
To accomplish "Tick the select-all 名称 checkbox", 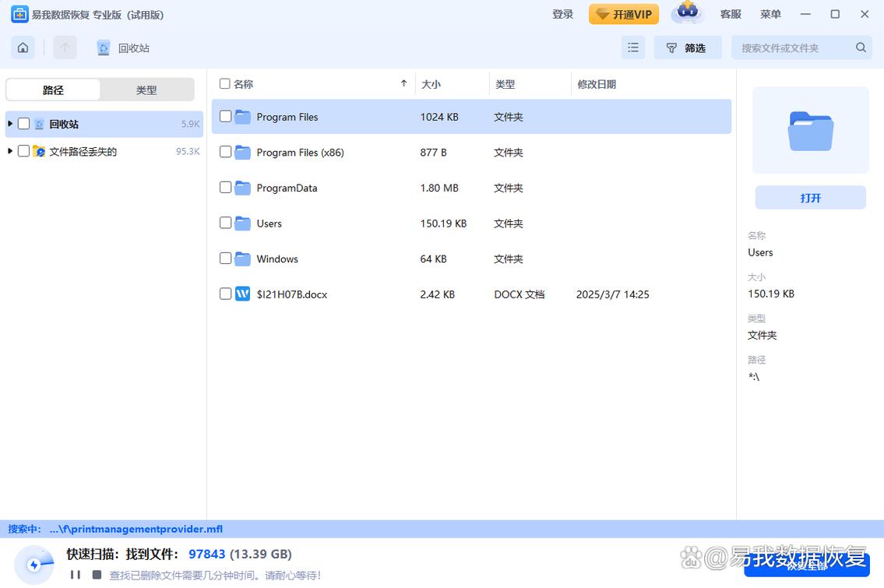I will click(224, 83).
